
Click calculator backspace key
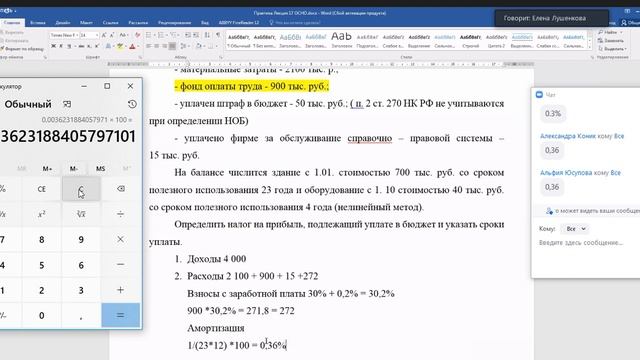(x=121, y=189)
